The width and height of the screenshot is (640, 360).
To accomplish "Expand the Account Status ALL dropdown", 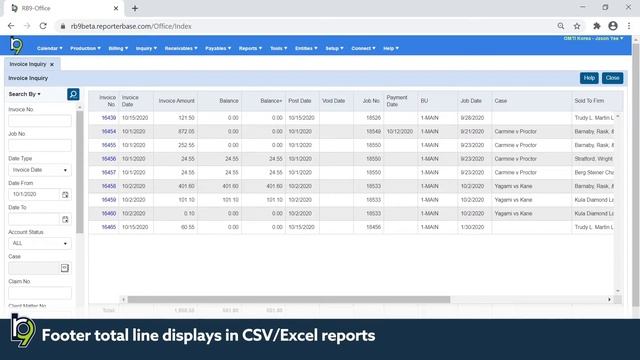I will click(40, 243).
